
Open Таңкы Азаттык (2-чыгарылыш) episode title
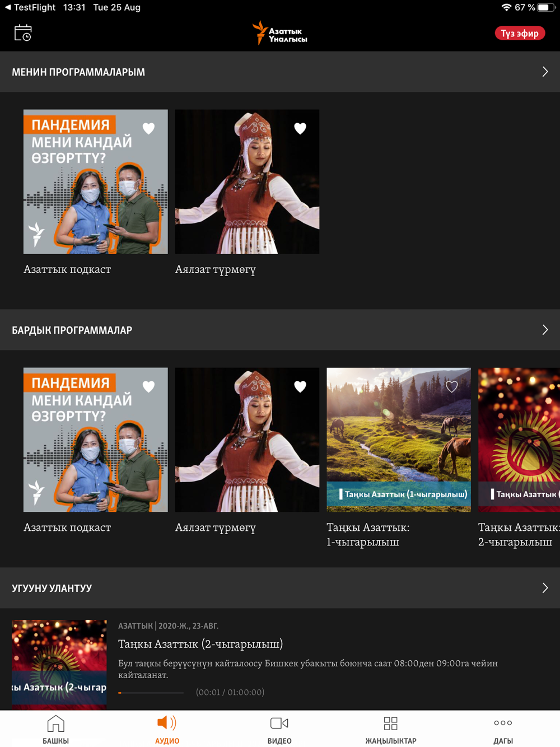coord(200,644)
